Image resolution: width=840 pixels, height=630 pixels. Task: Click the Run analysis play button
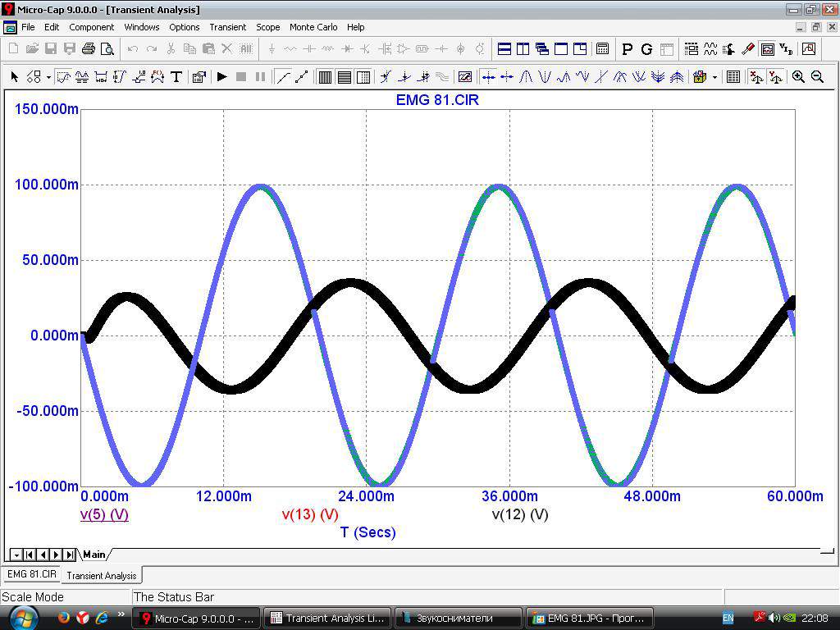(221, 77)
